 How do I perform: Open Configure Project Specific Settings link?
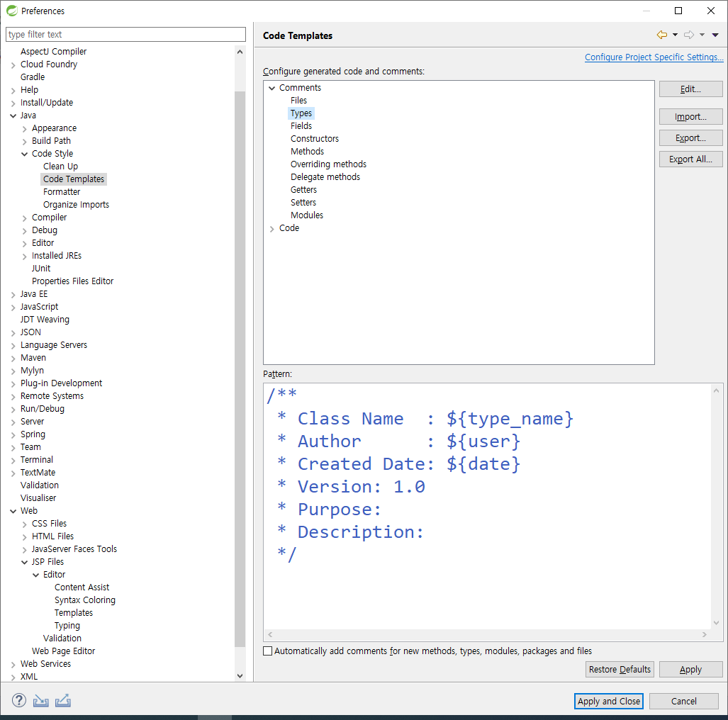point(654,57)
